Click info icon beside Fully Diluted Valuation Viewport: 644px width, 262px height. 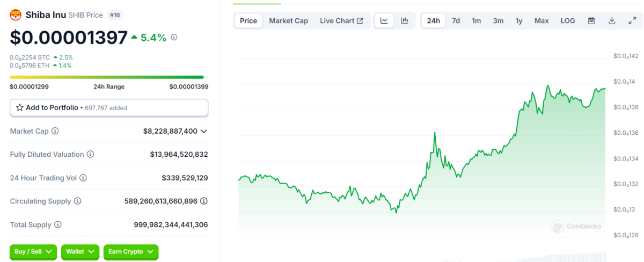click(x=90, y=155)
